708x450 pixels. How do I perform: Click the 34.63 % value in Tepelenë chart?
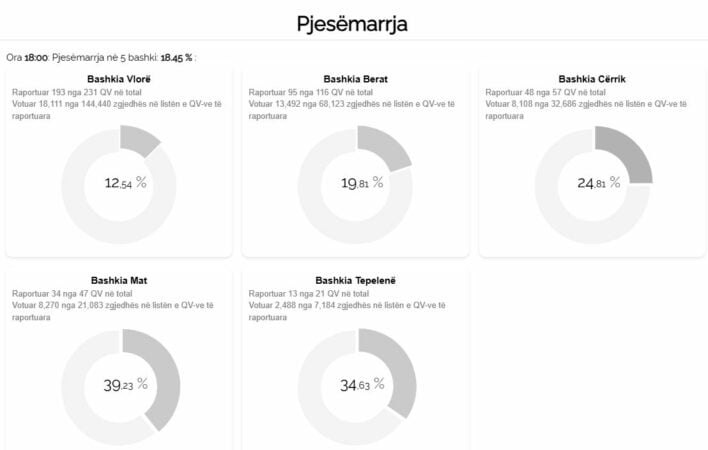pyautogui.click(x=362, y=384)
